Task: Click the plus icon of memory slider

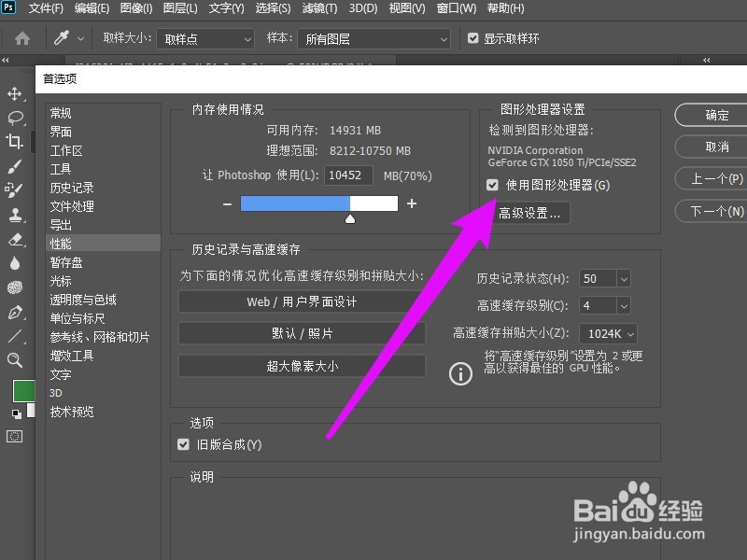Action: [x=412, y=203]
